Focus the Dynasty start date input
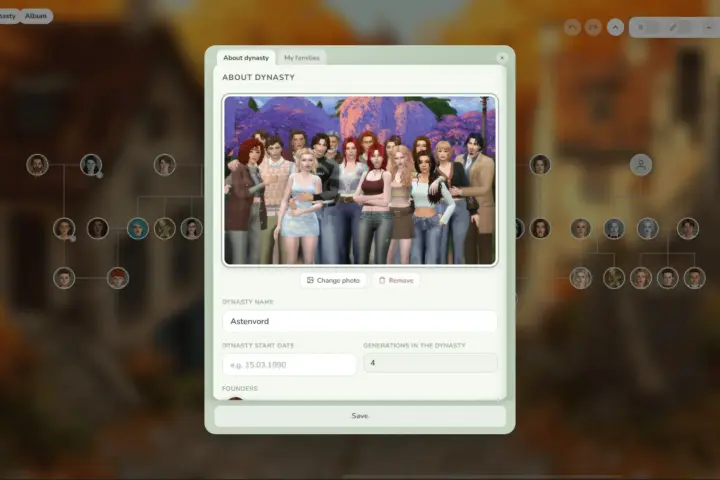 [x=289, y=365]
